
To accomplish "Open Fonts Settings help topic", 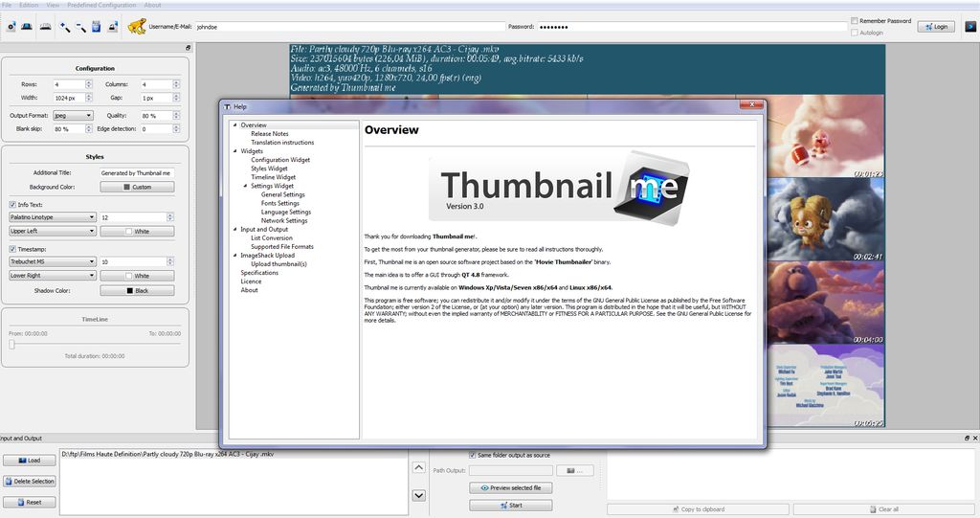I will coord(280,203).
